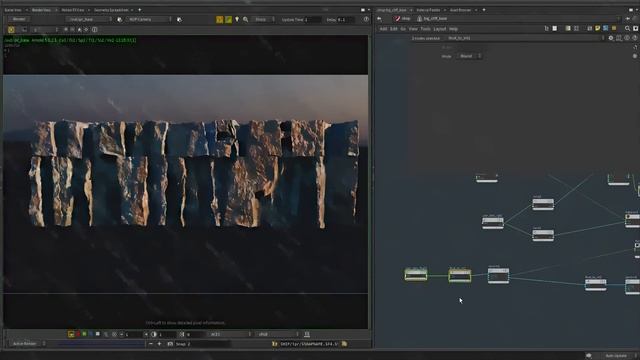The image size is (640, 360).
Task: Open the Active Render dropdown
Action: pos(27,344)
